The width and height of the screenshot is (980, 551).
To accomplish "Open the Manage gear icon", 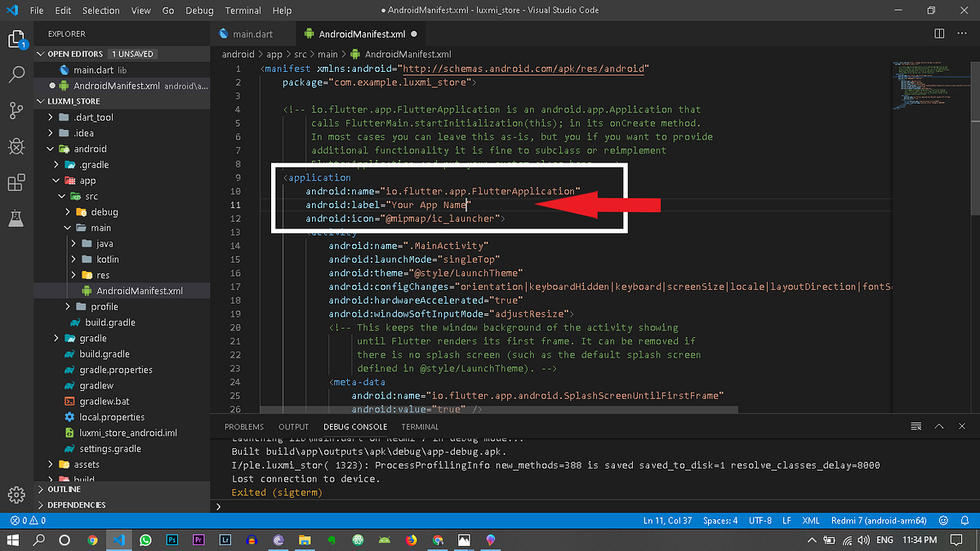I will click(16, 495).
